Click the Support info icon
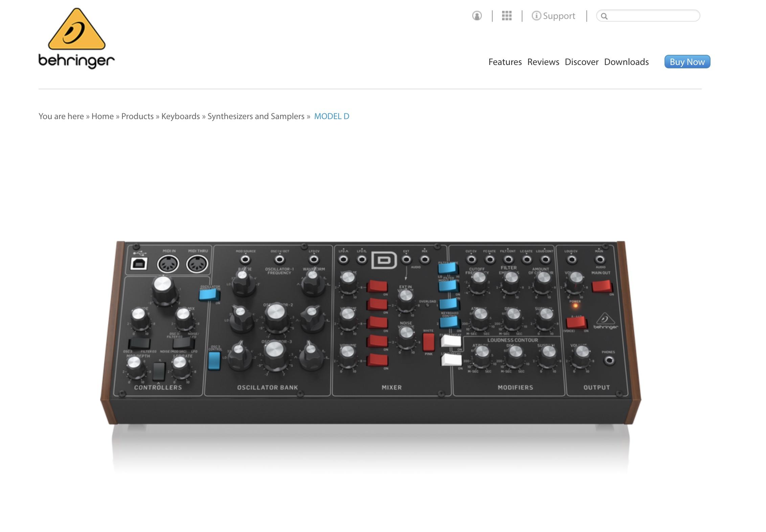The image size is (766, 532). pos(535,16)
